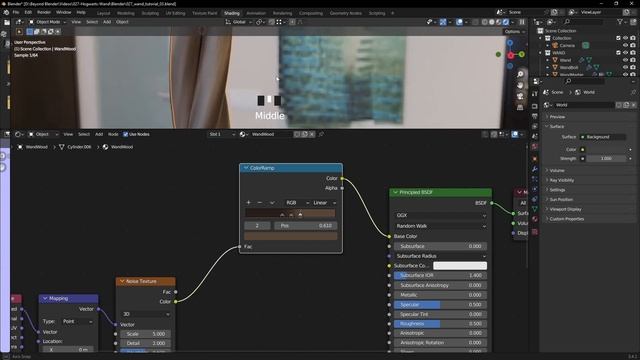
Task: Open the ColorRamp Linear interpolation dropdown
Action: tap(324, 202)
